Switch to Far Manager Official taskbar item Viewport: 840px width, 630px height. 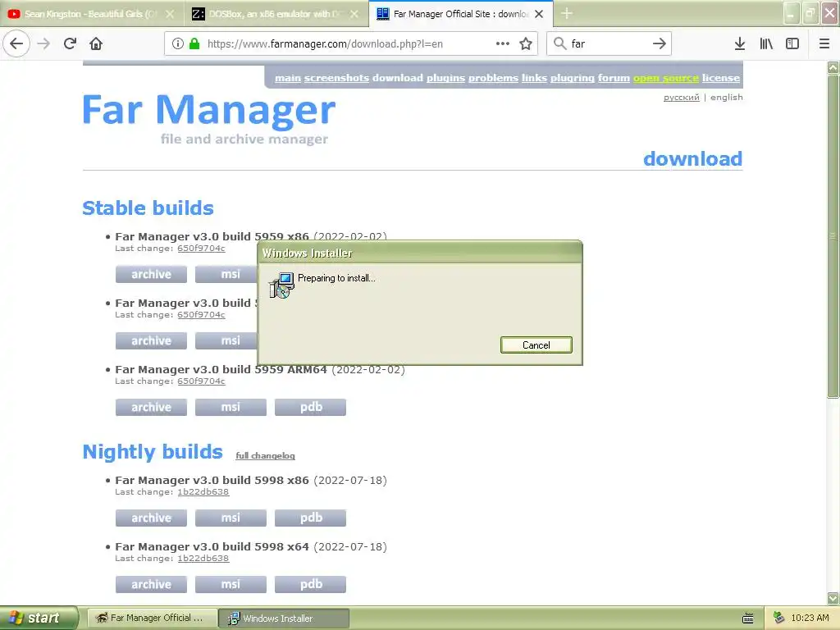point(152,618)
